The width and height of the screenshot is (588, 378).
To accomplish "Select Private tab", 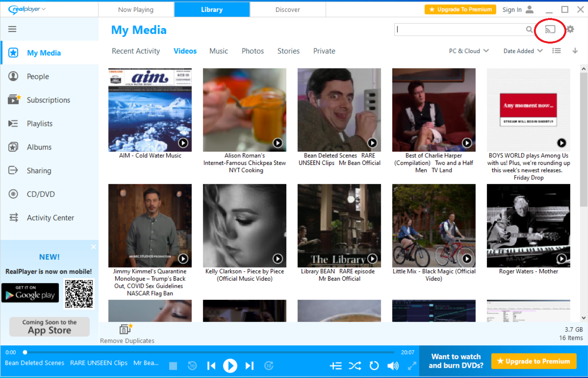I will tap(324, 51).
